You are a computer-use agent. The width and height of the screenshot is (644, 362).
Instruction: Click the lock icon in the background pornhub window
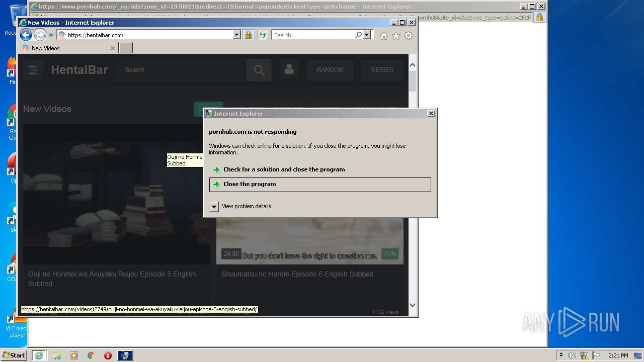[x=539, y=18]
